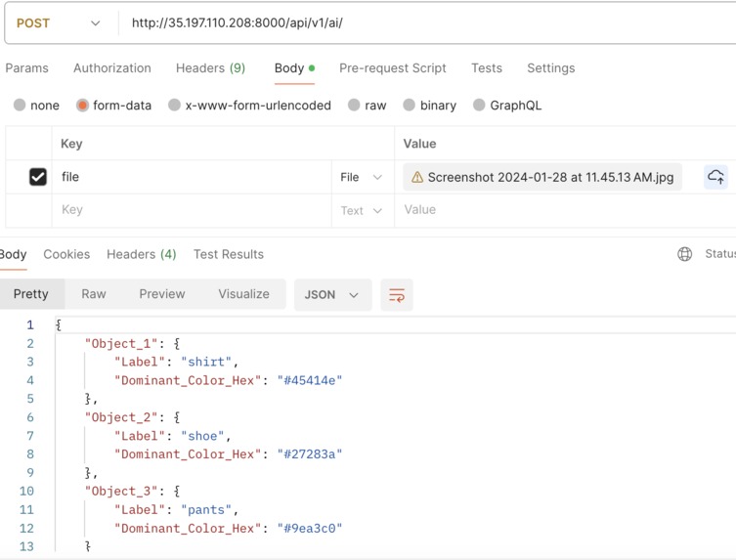Click the file key cell
Viewport: 736px width, 560px height.
(x=192, y=177)
